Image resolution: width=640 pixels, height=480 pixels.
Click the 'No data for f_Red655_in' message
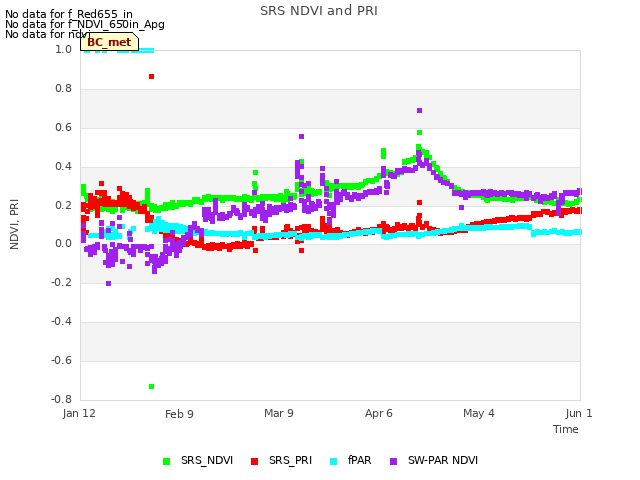(69, 14)
